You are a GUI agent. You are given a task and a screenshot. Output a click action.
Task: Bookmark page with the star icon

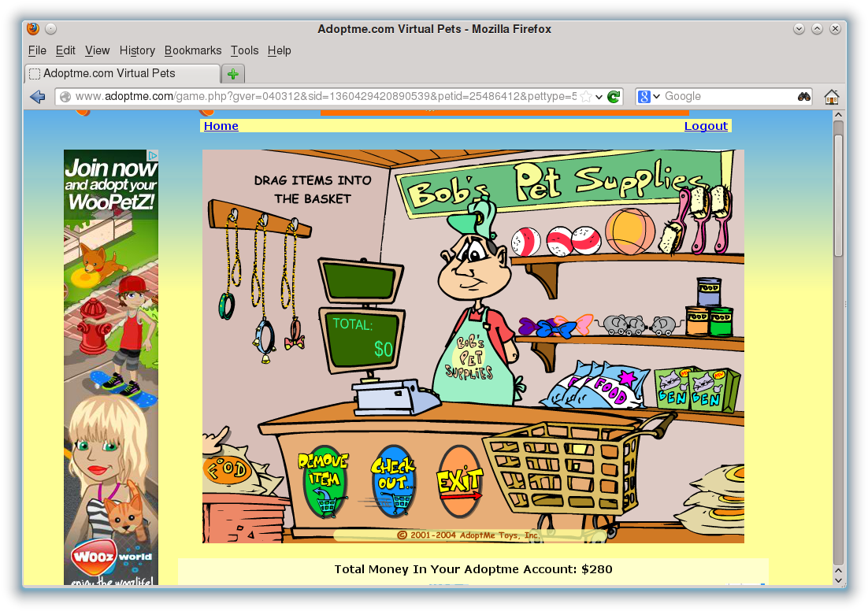586,97
